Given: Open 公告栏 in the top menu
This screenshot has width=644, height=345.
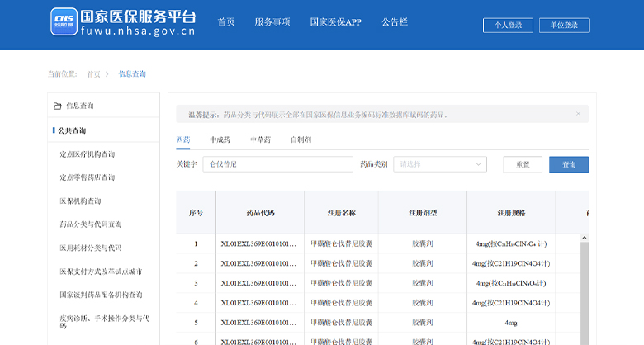Looking at the screenshot, I should [395, 22].
